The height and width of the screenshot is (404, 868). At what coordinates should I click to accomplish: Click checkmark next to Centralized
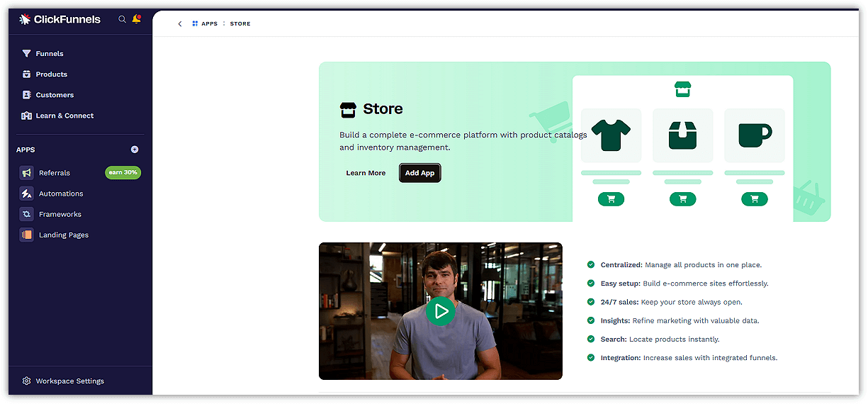click(x=590, y=265)
